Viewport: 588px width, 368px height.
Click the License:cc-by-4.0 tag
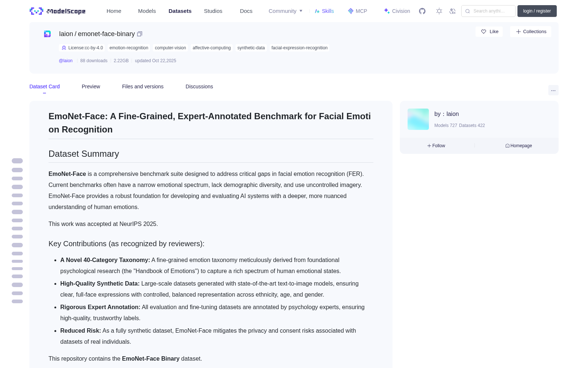point(82,48)
